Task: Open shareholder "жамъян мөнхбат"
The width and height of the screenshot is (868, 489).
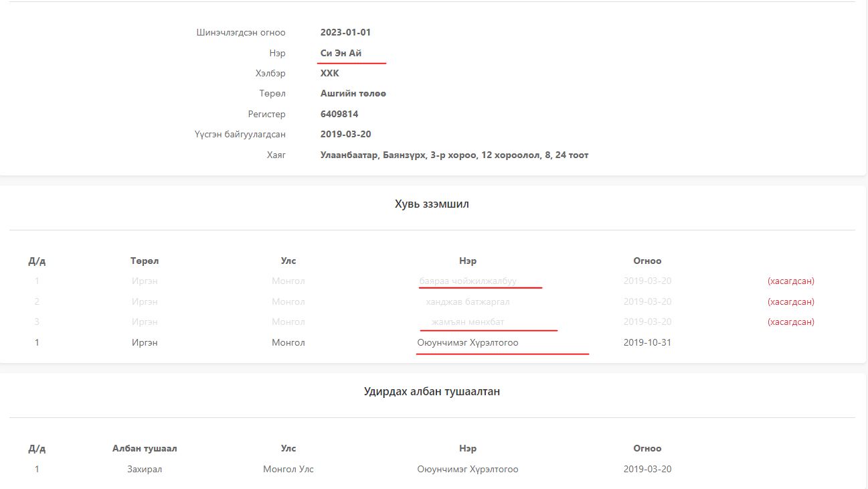Action: tap(468, 322)
